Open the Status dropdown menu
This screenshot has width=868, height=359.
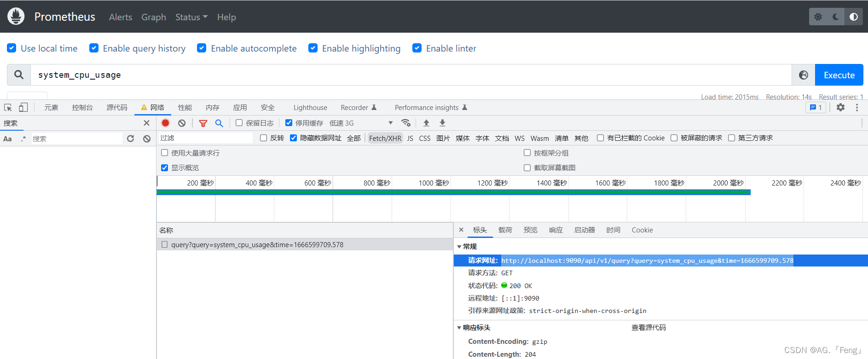point(191,17)
